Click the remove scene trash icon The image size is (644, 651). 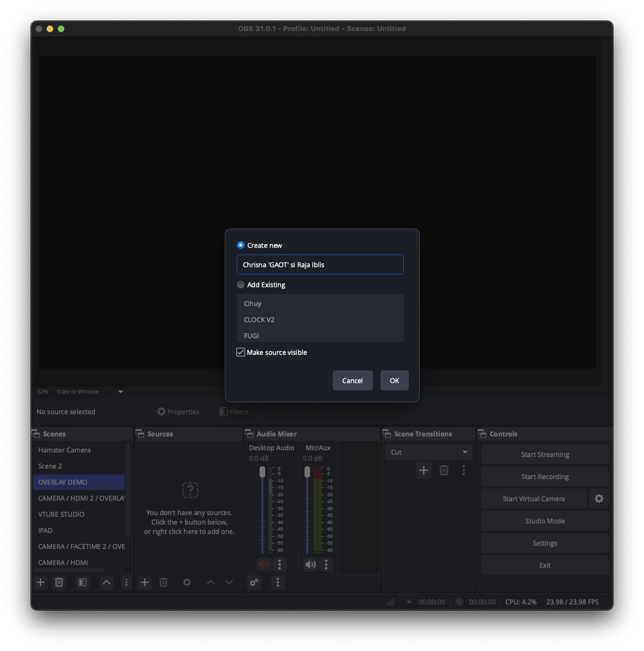pyautogui.click(x=59, y=582)
